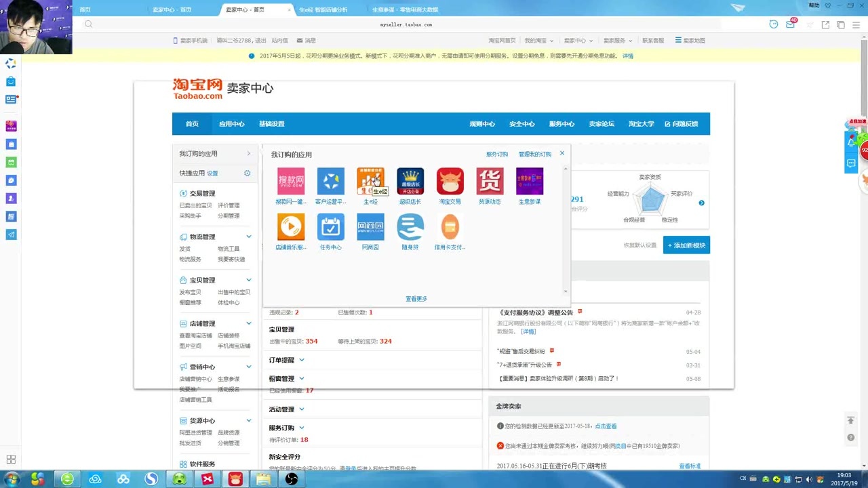
Task: Open the 生意参谋 app icon in popup
Action: coord(530,181)
